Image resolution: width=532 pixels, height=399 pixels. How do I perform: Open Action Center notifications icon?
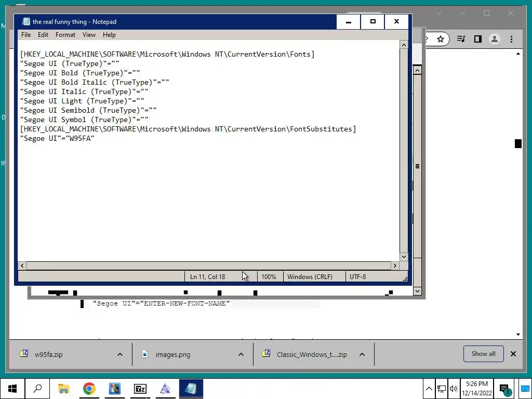coord(505,389)
